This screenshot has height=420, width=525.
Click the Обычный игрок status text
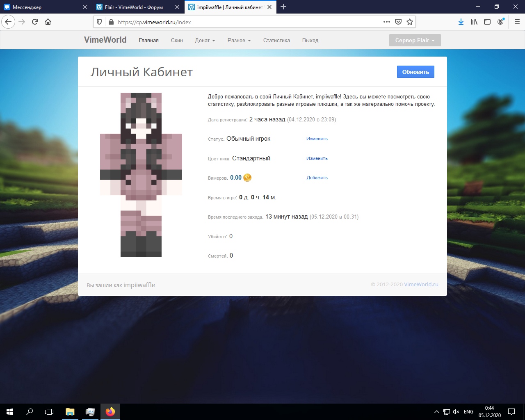249,139
